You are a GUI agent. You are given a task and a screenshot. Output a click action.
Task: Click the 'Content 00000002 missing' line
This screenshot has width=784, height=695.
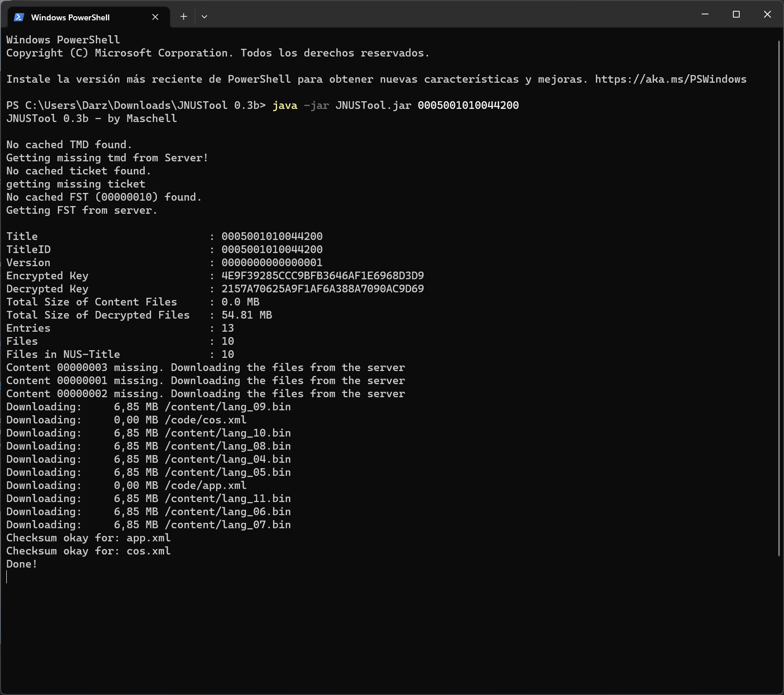pos(206,394)
